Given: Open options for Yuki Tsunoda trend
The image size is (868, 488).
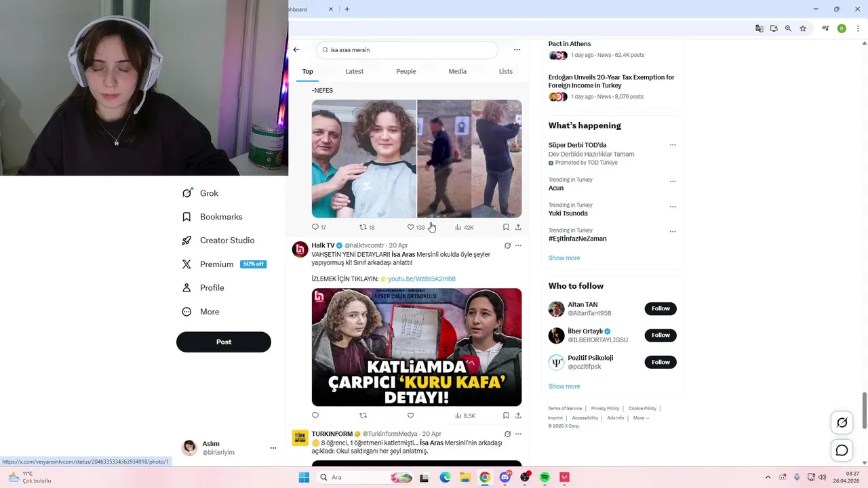Looking at the screenshot, I should (673, 206).
